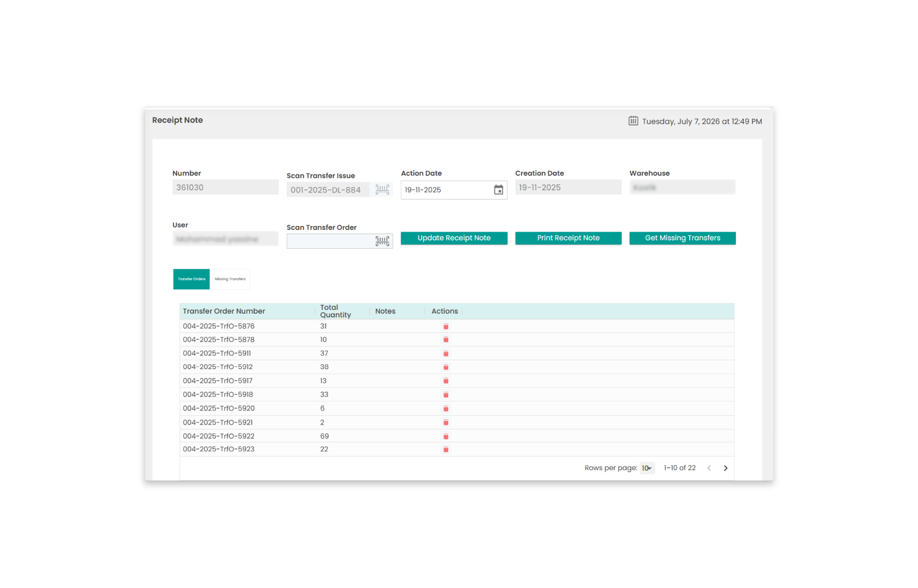This screenshot has height=588, width=918.
Task: Delete transfer order 004-2025-TrfO-5912
Action: point(445,367)
